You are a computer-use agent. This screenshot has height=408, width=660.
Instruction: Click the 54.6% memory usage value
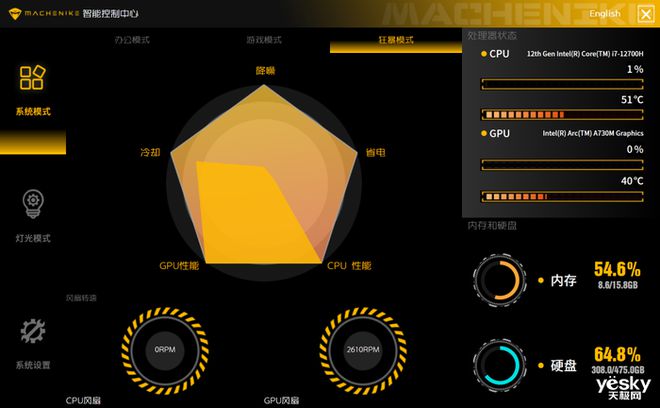pyautogui.click(x=617, y=269)
